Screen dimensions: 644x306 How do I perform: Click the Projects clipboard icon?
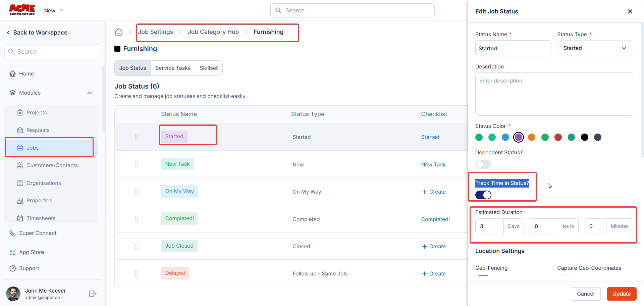tap(20, 112)
